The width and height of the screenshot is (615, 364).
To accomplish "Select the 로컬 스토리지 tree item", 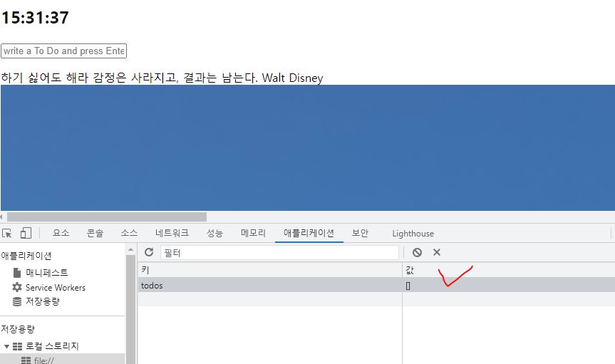I will click(52, 346).
